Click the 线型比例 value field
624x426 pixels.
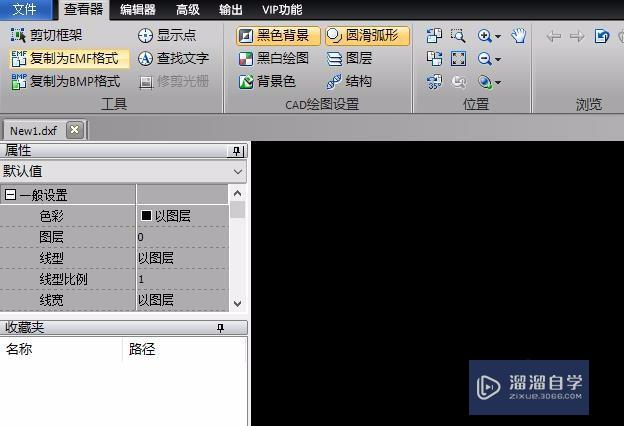[183, 279]
